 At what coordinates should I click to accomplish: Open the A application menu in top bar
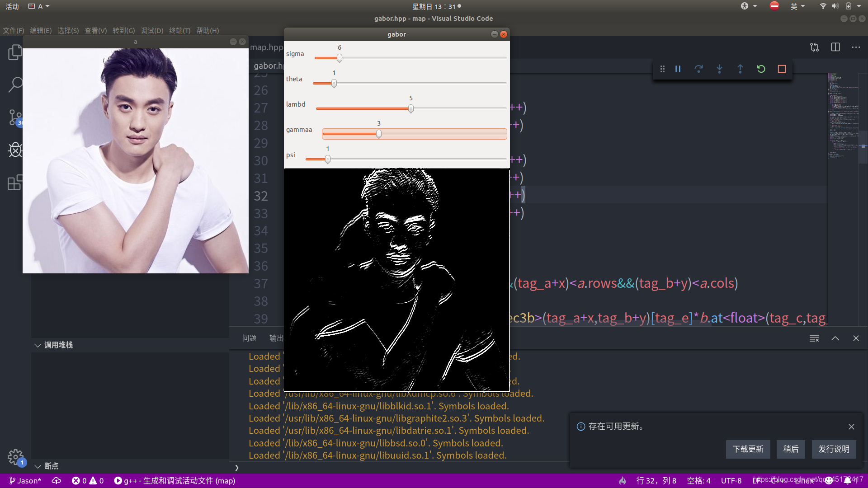[39, 6]
